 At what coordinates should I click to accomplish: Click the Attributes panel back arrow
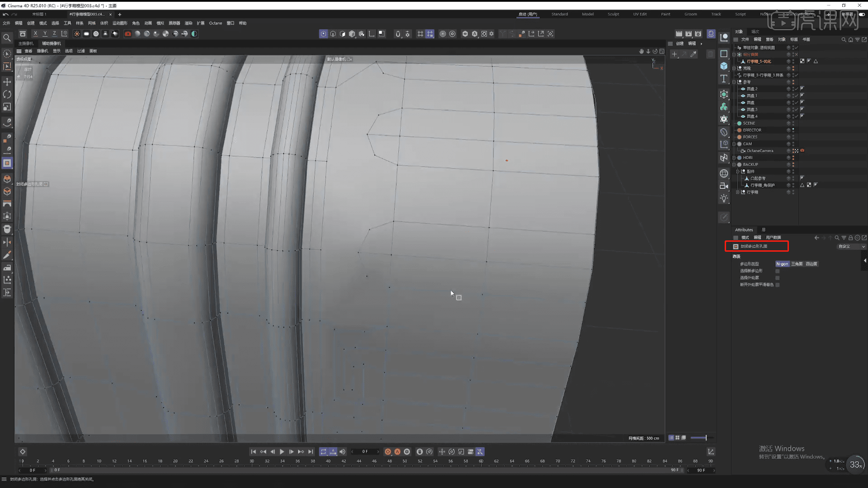816,238
